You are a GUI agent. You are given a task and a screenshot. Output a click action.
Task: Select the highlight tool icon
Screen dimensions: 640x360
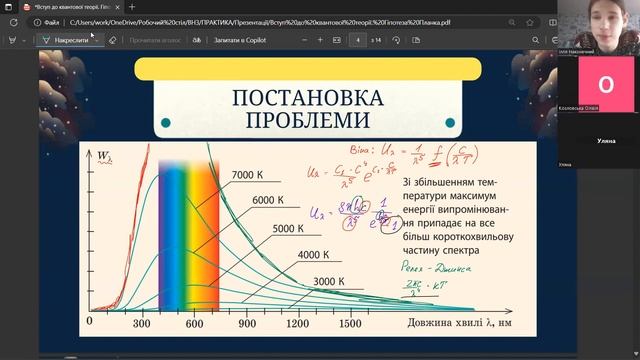point(13,40)
